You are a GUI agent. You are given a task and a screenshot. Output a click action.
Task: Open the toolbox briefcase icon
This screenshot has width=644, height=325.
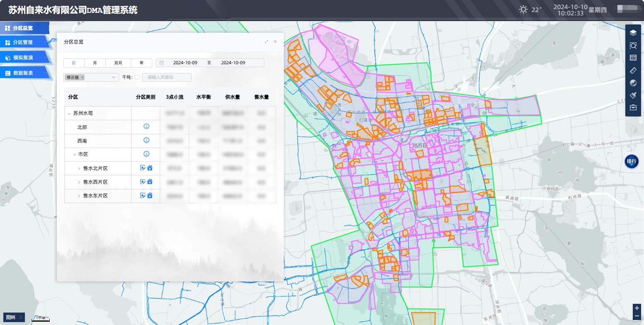[633, 108]
